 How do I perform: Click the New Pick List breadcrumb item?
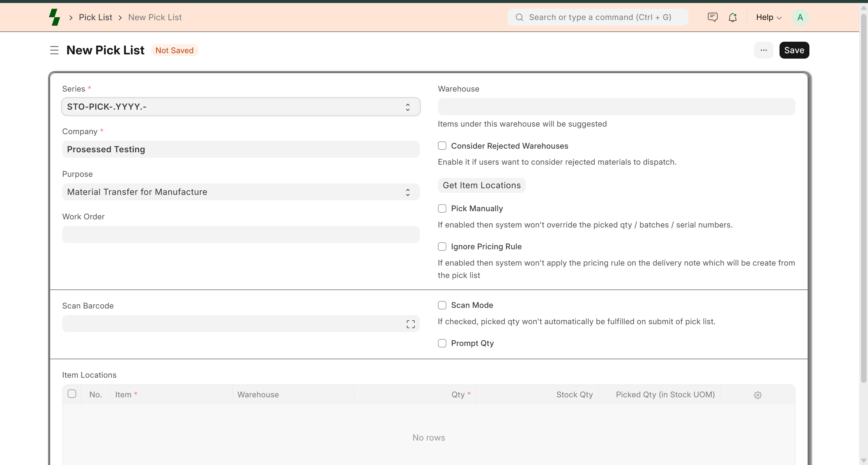pyautogui.click(x=155, y=17)
